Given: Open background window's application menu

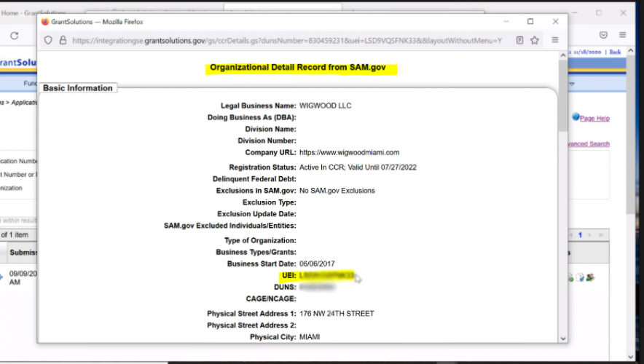Looking at the screenshot, I should pos(623,35).
